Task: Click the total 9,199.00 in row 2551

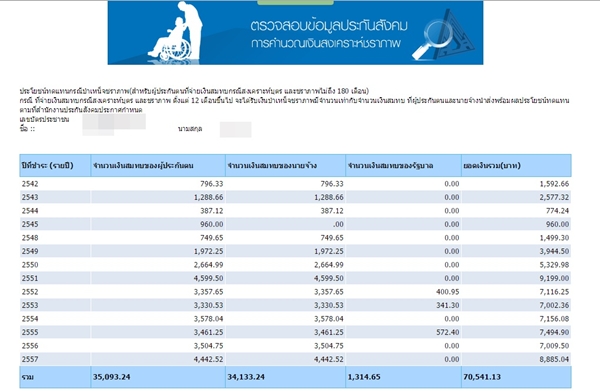Action: [554, 278]
